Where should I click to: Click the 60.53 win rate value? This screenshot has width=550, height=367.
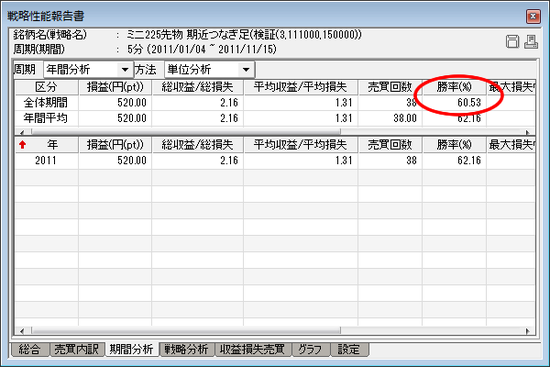pos(469,103)
